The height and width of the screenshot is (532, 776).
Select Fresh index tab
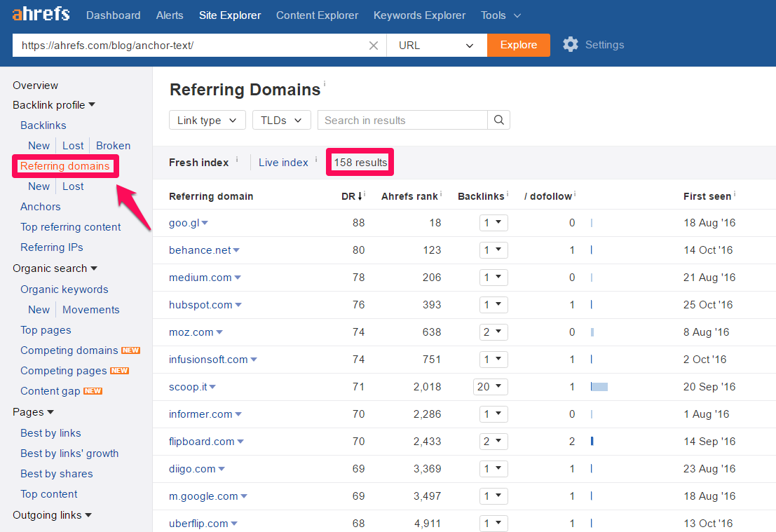(x=198, y=163)
